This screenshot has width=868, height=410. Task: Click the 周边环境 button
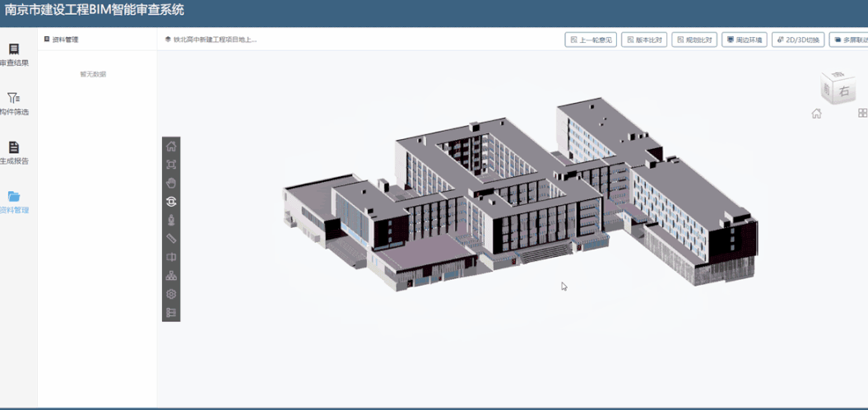click(745, 40)
